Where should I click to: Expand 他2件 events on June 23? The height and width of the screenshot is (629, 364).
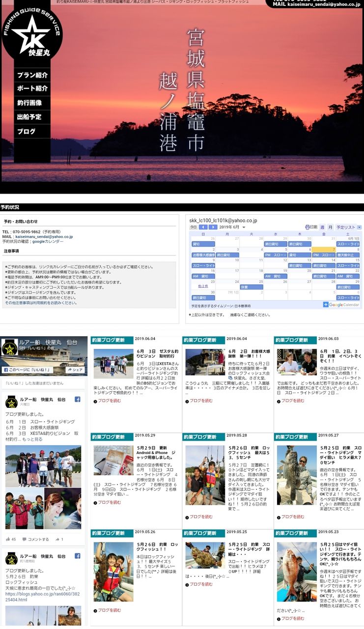click(x=203, y=286)
